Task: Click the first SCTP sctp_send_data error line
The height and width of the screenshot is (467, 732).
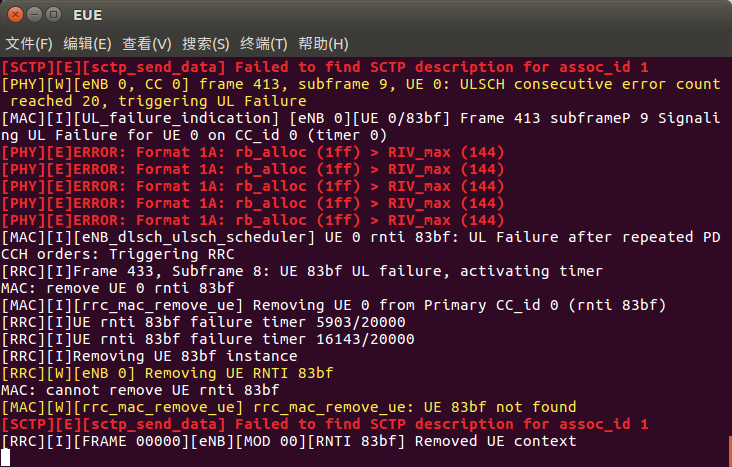Action: pyautogui.click(x=325, y=67)
